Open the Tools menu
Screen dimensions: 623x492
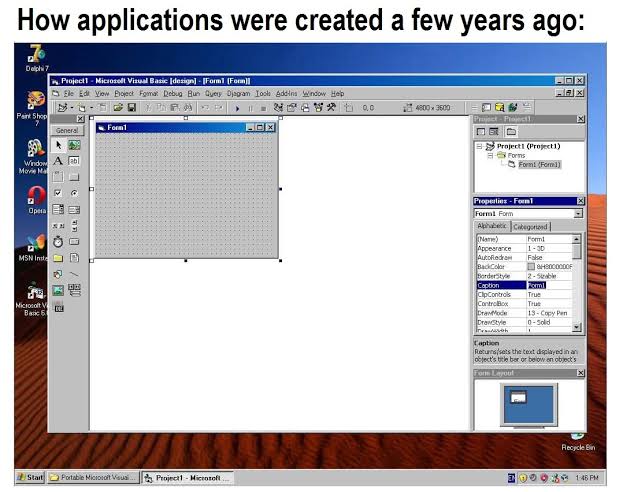(263, 93)
